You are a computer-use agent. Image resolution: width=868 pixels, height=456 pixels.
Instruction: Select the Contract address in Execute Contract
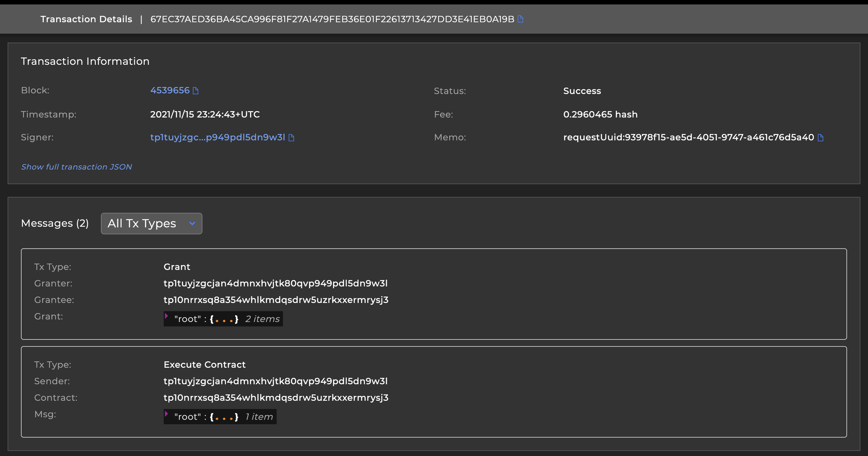pyautogui.click(x=276, y=398)
